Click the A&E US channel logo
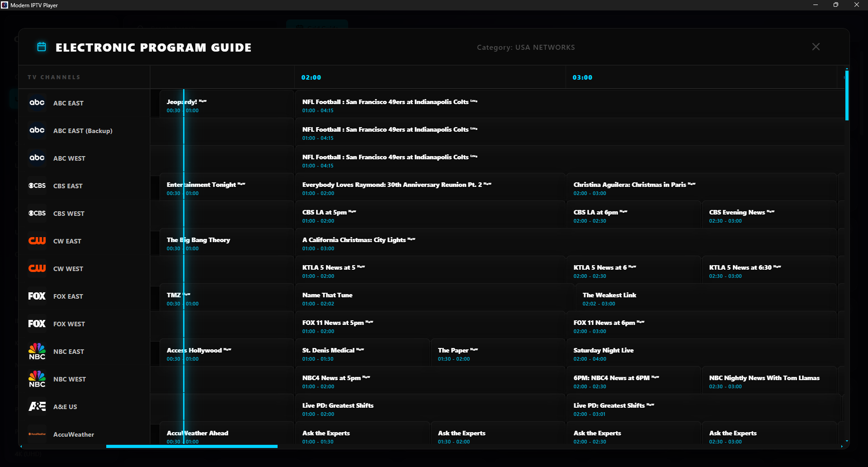This screenshot has width=868, height=467. [x=37, y=406]
